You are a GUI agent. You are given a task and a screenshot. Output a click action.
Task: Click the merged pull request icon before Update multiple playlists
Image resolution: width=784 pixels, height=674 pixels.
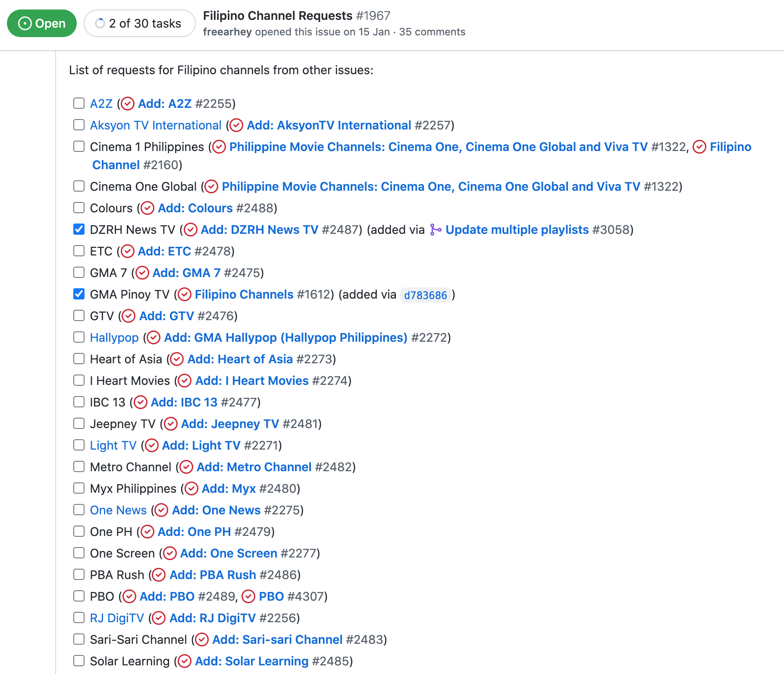(x=436, y=230)
